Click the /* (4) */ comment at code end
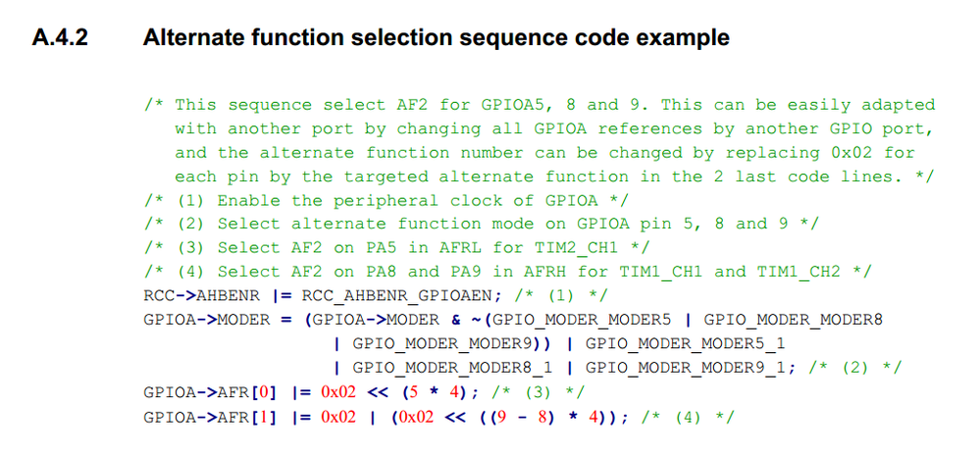This screenshot has width=980, height=455. (x=687, y=416)
